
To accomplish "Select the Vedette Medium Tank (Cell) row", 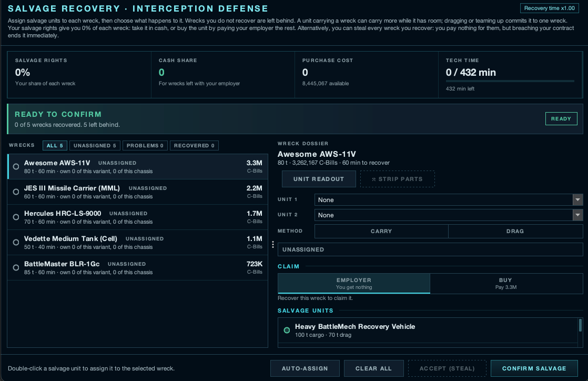I will tap(138, 243).
